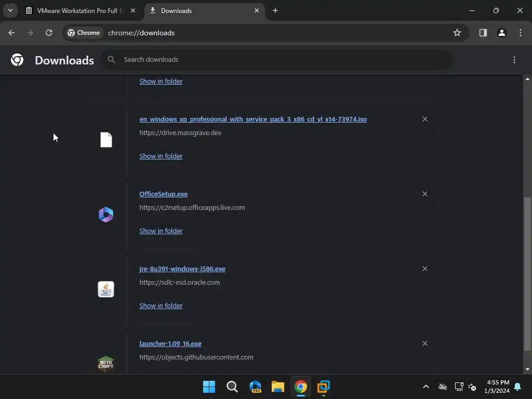Click the network display tray icon
532x399 pixels.
point(459,387)
